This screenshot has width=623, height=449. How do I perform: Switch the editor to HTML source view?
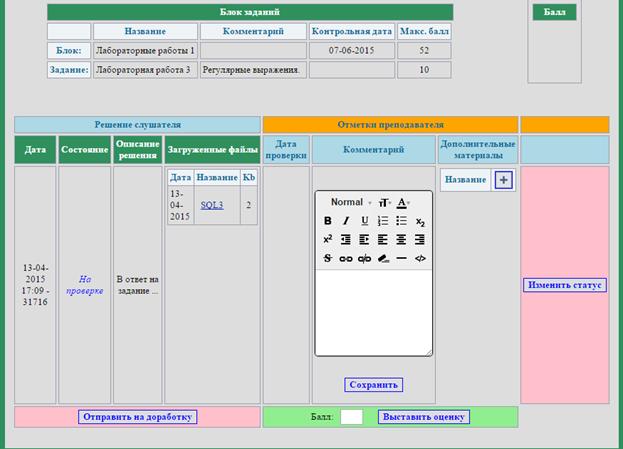pyautogui.click(x=420, y=258)
